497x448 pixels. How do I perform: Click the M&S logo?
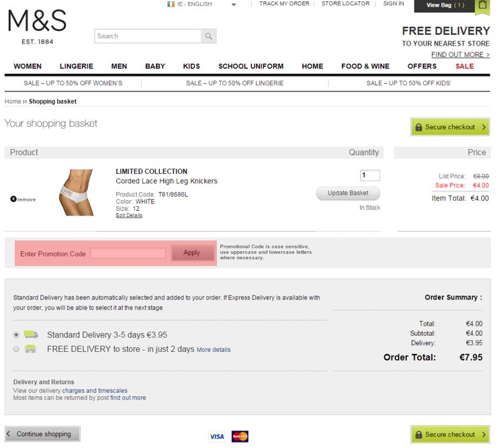pos(37,27)
